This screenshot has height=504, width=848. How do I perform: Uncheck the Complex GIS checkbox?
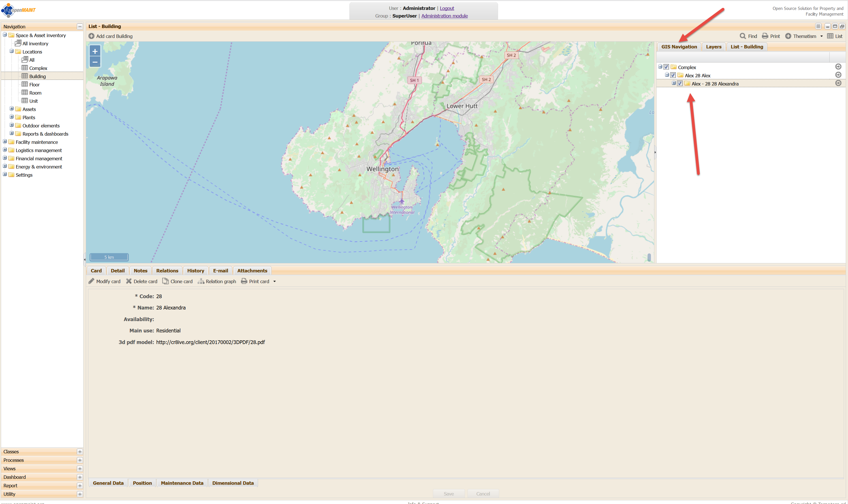[666, 67]
